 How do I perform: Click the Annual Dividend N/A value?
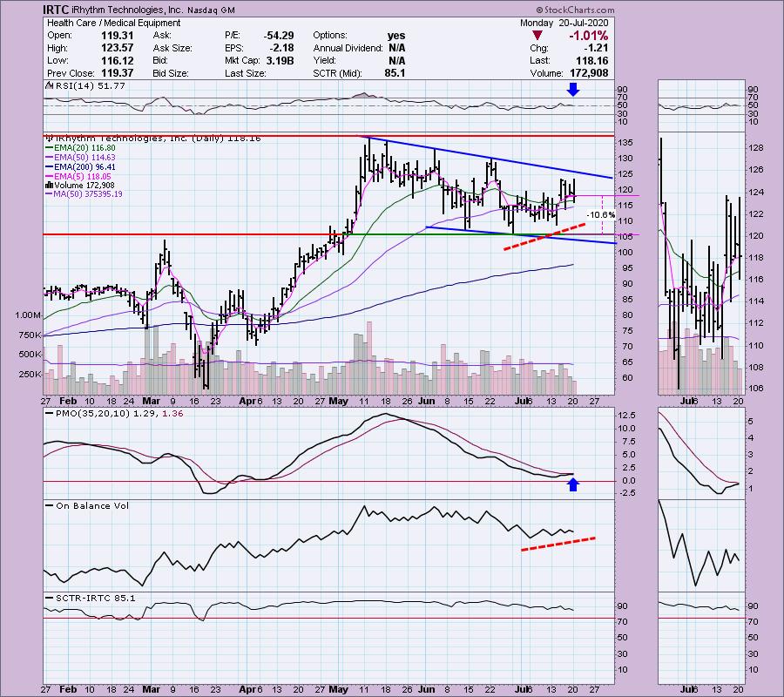click(x=396, y=48)
